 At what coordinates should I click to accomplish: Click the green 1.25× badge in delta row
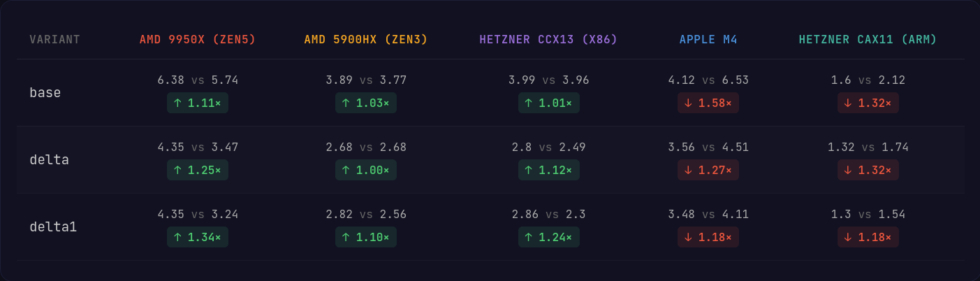click(198, 170)
